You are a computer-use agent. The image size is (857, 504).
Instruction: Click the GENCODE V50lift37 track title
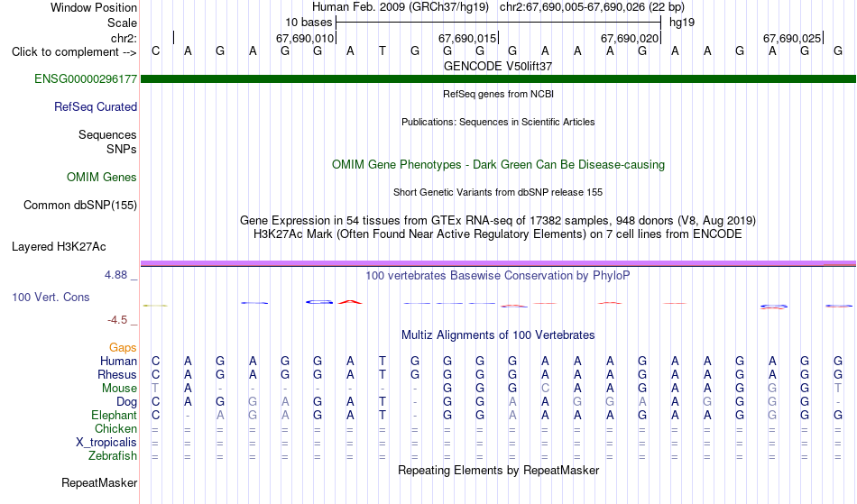(498, 66)
